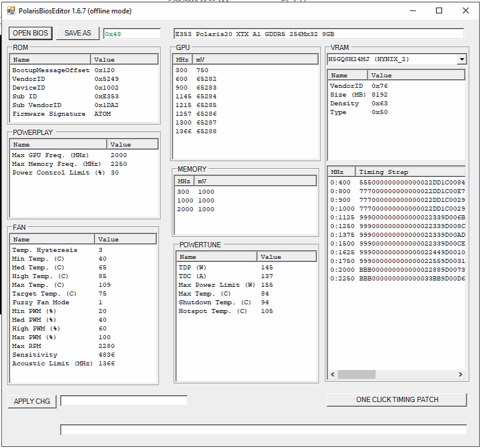Select Sensitivity 4836 row

63,355
